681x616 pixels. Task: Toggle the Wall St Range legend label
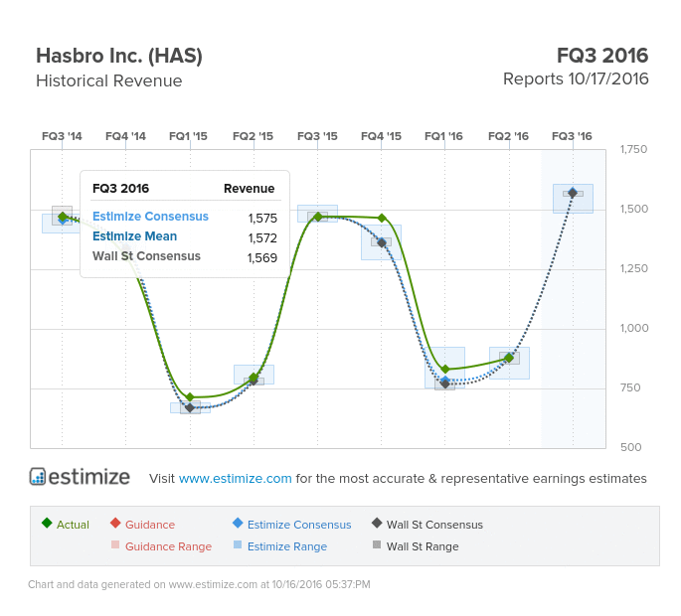point(423,546)
